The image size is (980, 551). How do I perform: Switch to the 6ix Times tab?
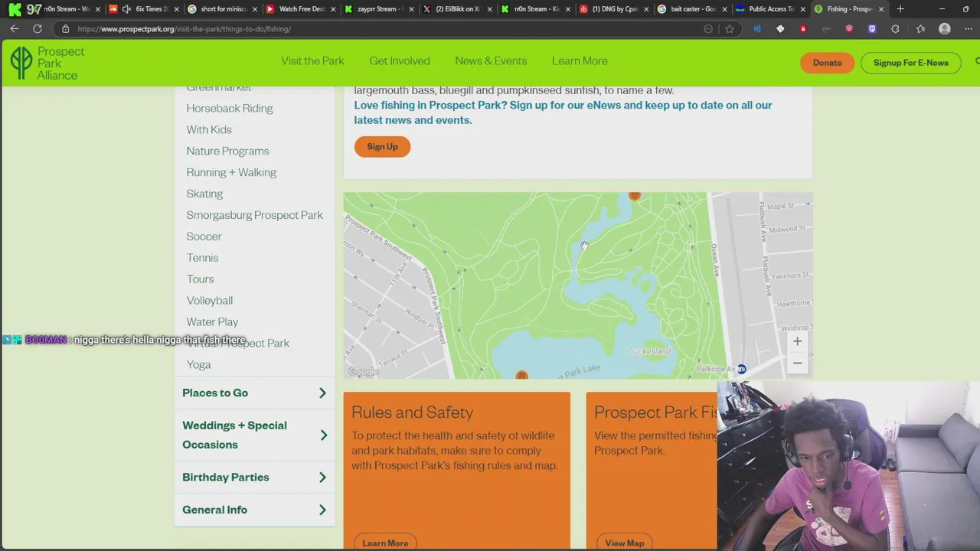[x=142, y=9]
